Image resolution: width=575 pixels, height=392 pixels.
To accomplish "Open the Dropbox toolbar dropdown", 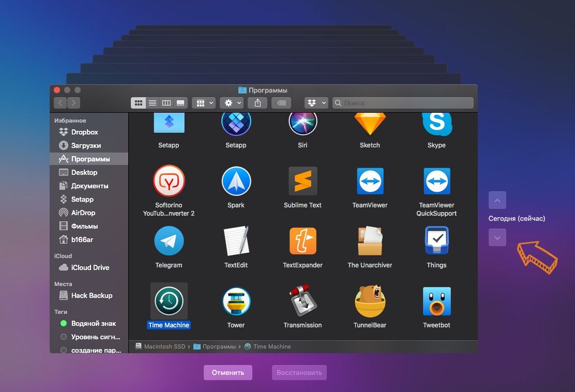I will point(316,103).
